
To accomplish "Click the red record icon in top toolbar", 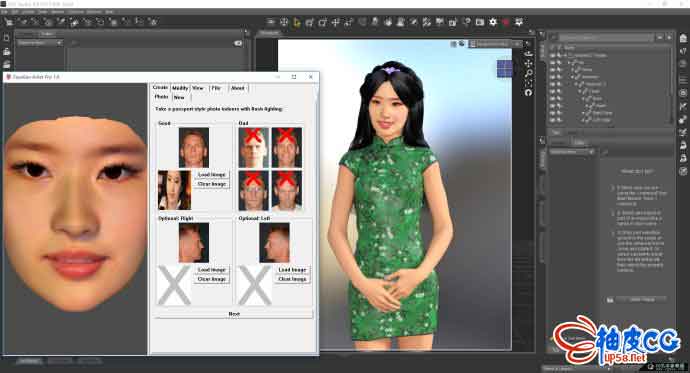I will click(x=506, y=22).
